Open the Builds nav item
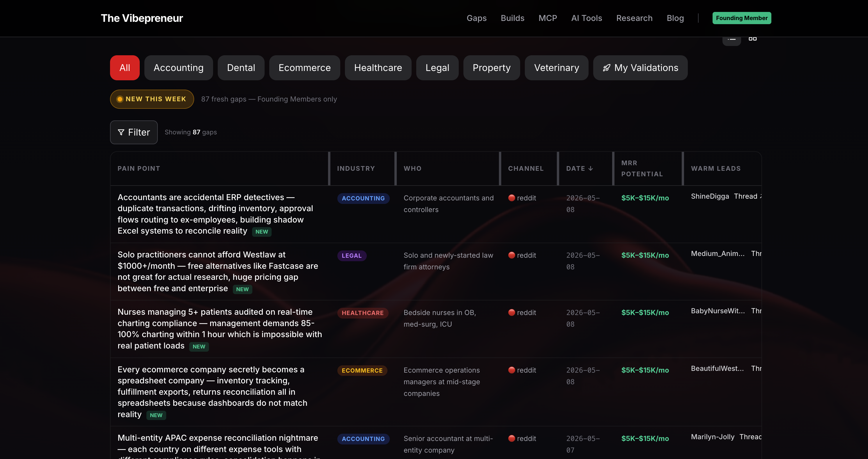 click(x=513, y=18)
